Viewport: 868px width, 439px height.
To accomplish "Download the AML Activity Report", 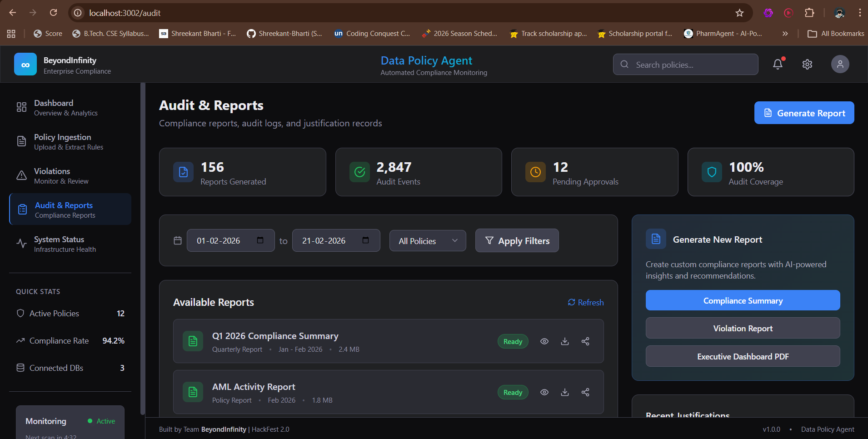I will (565, 392).
